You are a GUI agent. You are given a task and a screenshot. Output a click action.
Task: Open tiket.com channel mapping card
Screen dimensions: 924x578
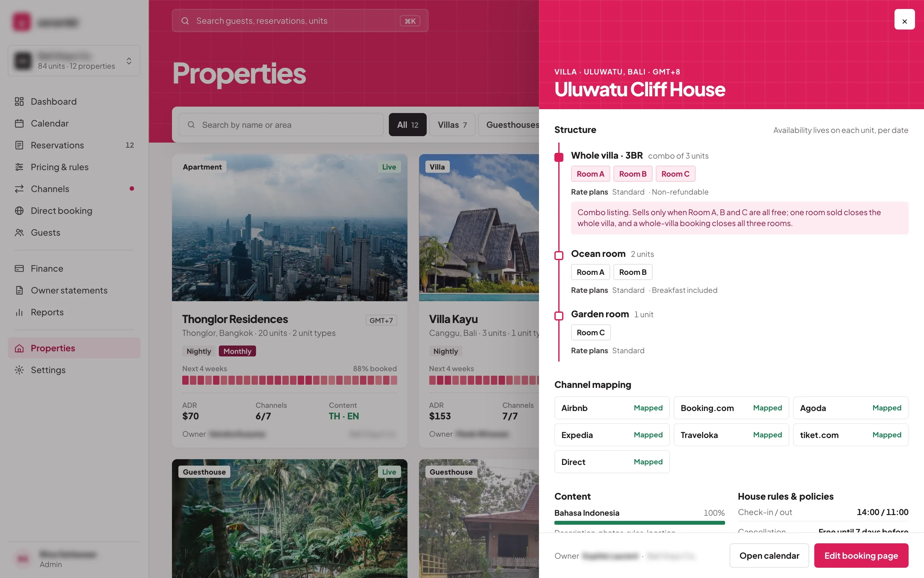851,435
